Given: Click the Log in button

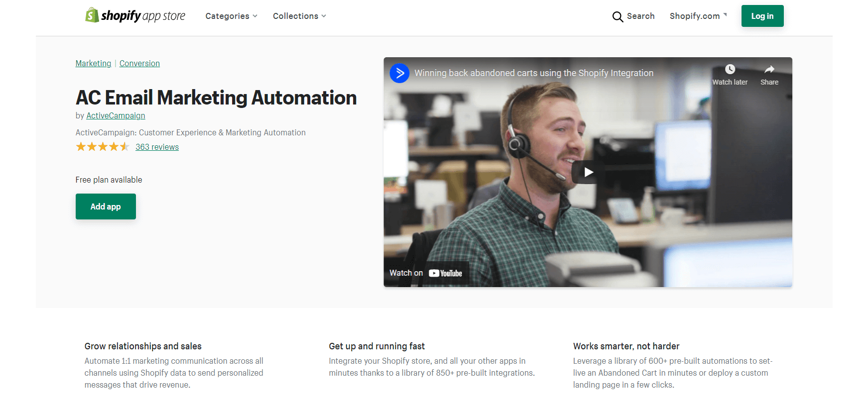Looking at the screenshot, I should tap(762, 16).
